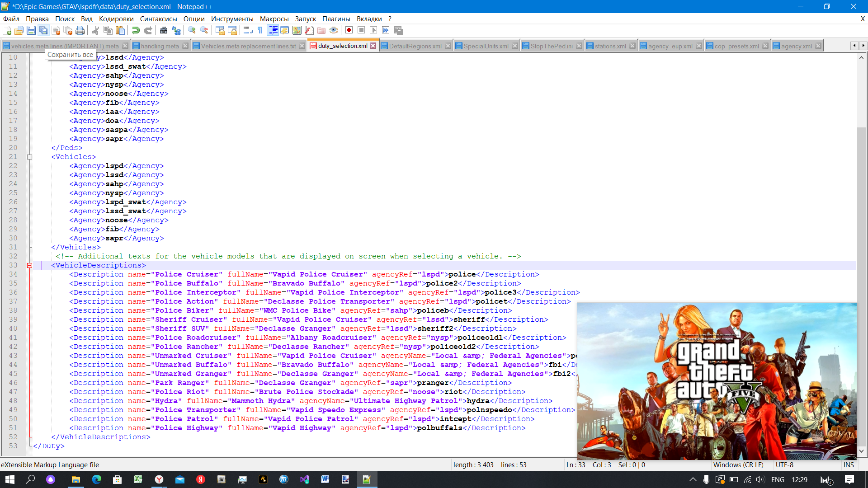868x488 pixels.
Task: Collapse the Vehicles fold marker
Action: click(30, 157)
